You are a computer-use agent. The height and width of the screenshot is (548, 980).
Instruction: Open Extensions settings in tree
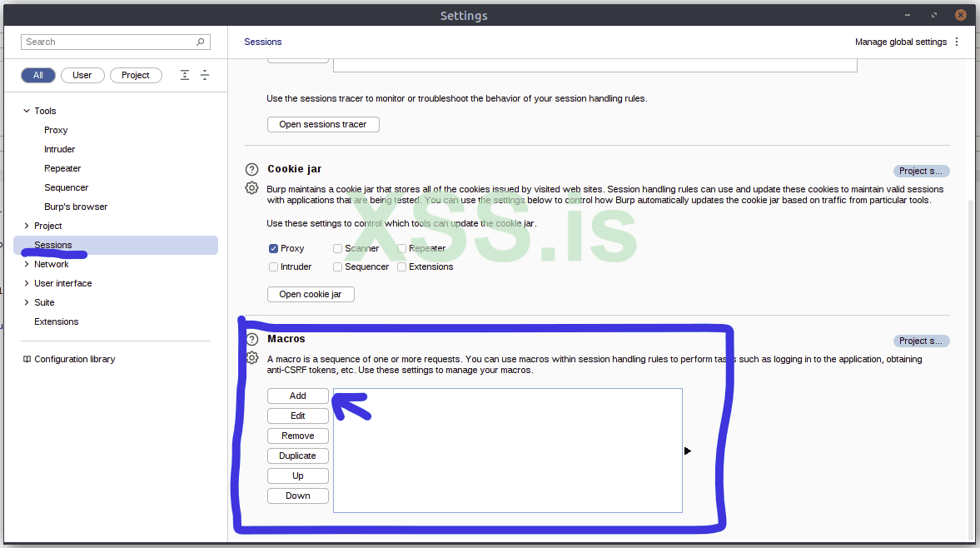57,321
